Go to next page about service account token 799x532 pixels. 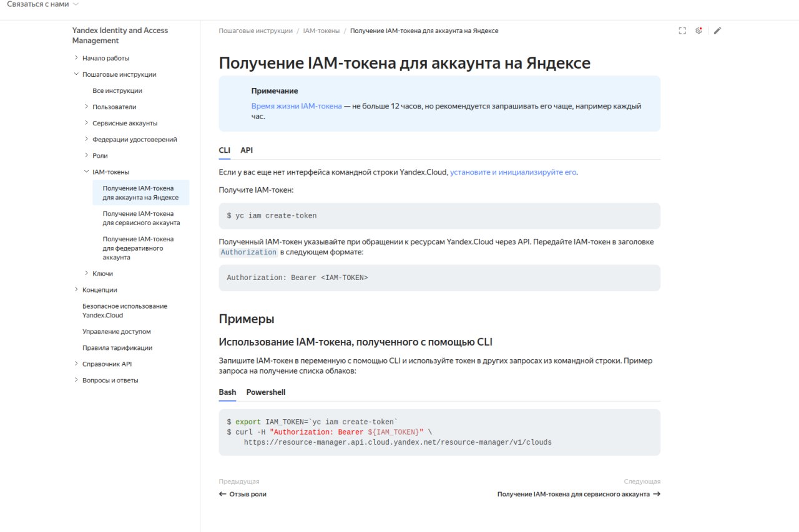(579, 494)
